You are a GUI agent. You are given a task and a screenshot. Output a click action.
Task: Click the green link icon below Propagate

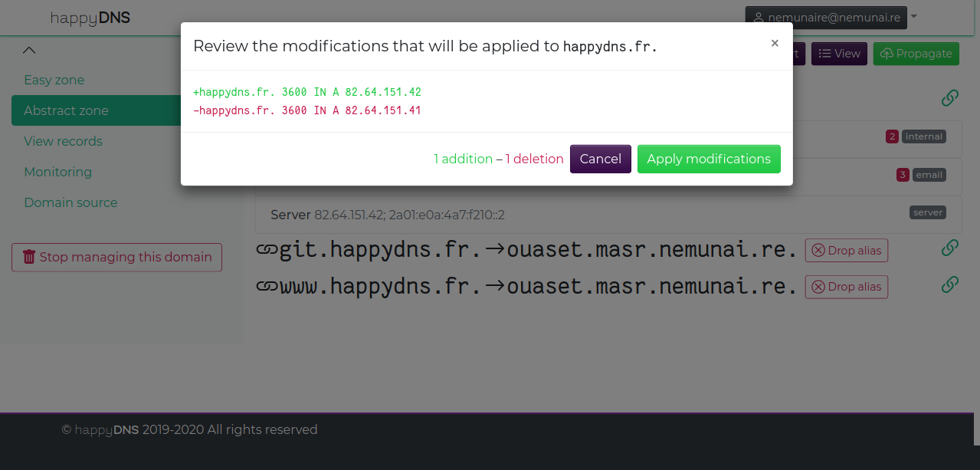click(x=949, y=98)
